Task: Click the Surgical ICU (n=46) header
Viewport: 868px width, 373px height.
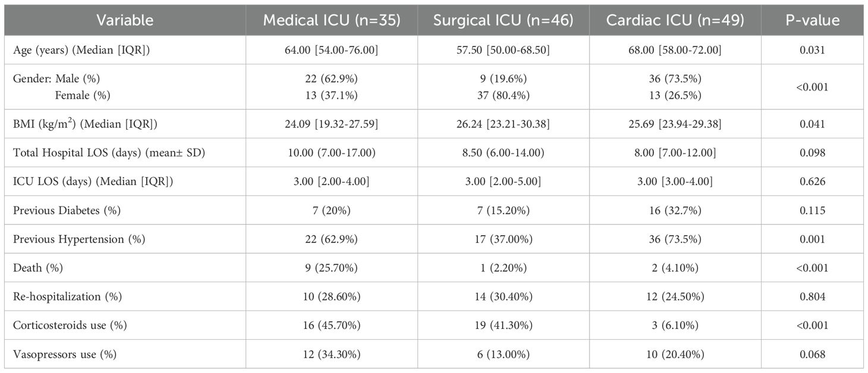Action: point(503,20)
